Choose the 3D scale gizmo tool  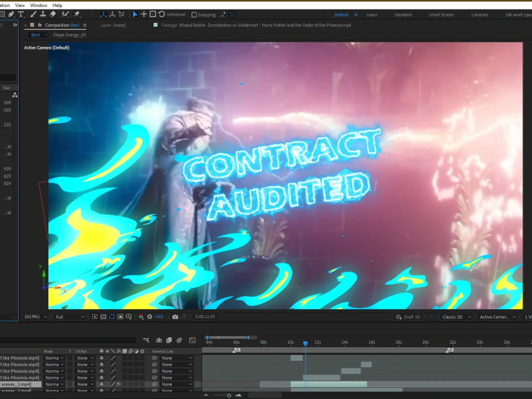153,14
